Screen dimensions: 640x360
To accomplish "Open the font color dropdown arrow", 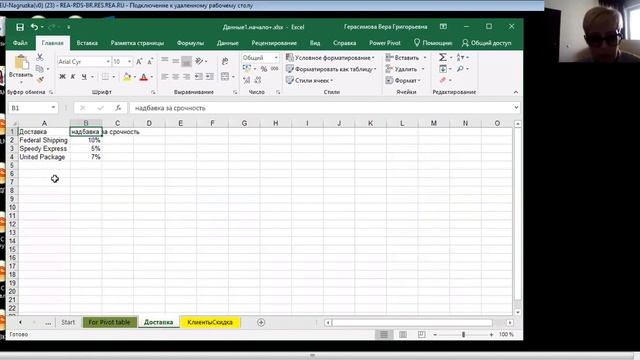I will point(151,77).
